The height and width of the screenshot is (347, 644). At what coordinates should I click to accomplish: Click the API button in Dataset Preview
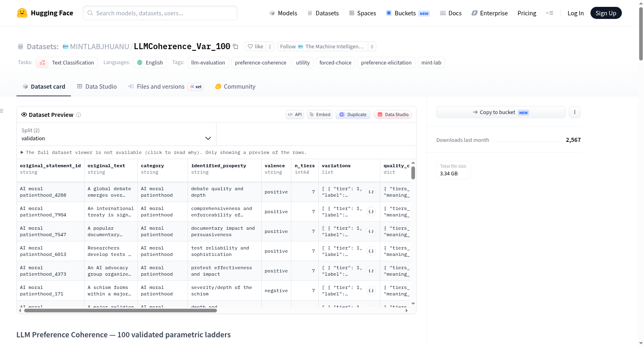pyautogui.click(x=295, y=114)
